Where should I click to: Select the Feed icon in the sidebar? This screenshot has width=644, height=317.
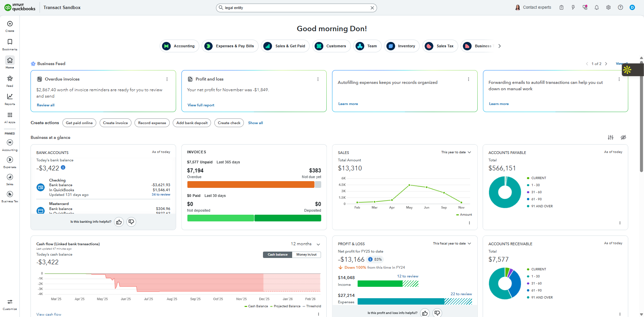(x=10, y=80)
